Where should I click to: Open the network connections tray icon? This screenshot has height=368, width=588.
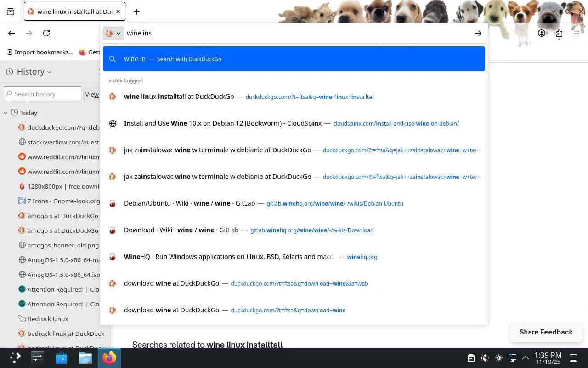point(513,358)
